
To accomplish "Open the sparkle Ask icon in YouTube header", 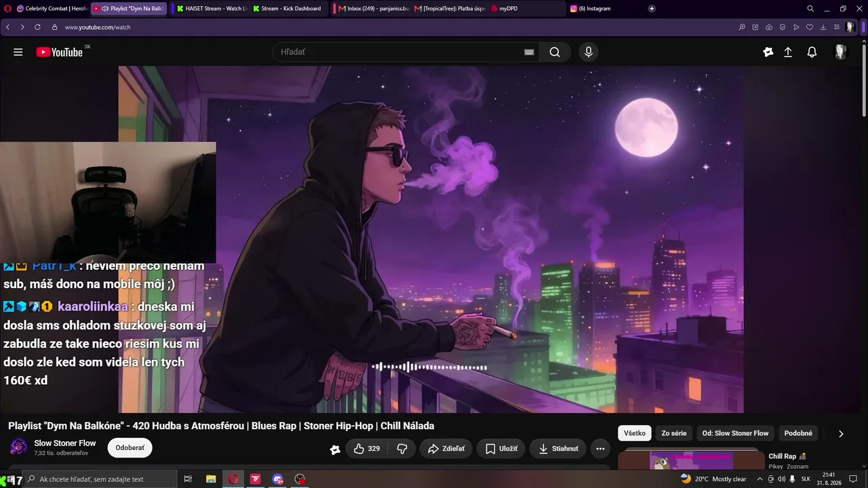I will point(768,52).
